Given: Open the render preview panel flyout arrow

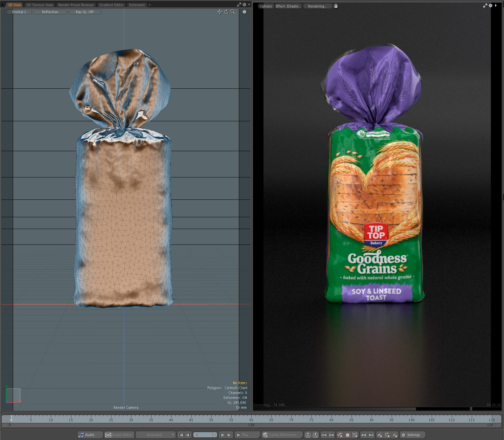Looking at the screenshot, I should (495, 6).
